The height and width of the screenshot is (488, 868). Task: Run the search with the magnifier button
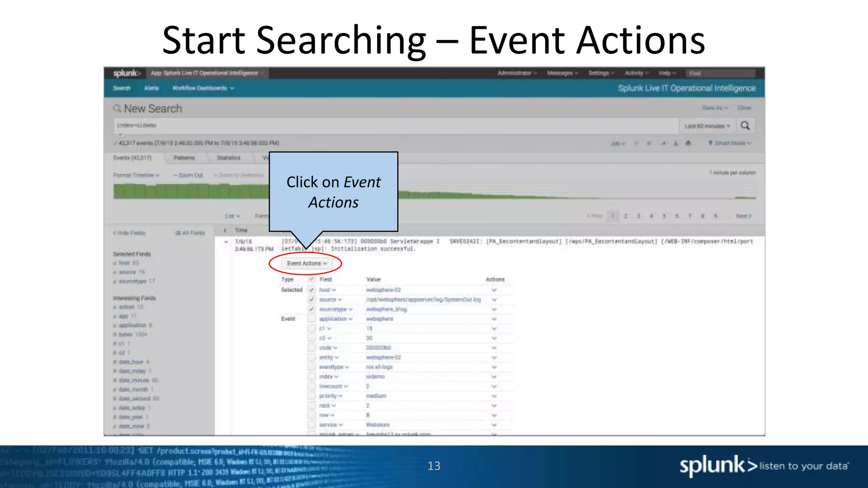click(x=746, y=126)
